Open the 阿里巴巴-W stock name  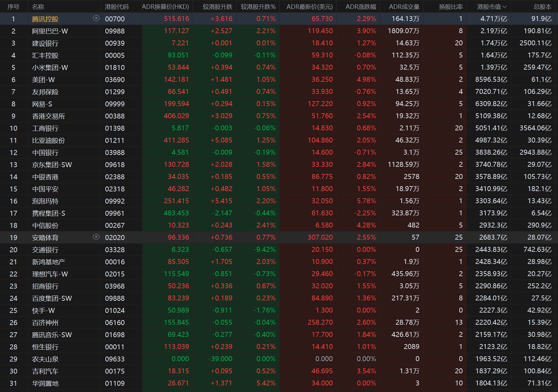click(50, 31)
